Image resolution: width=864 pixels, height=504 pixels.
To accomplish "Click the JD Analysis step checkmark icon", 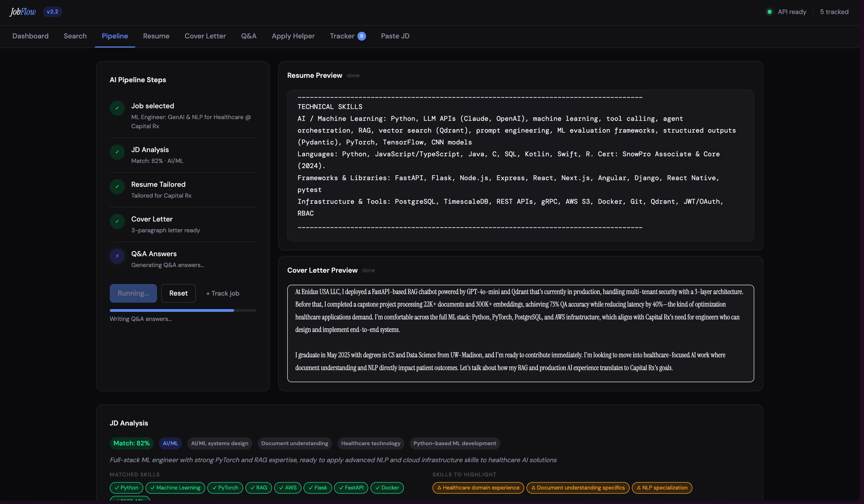I will click(117, 152).
